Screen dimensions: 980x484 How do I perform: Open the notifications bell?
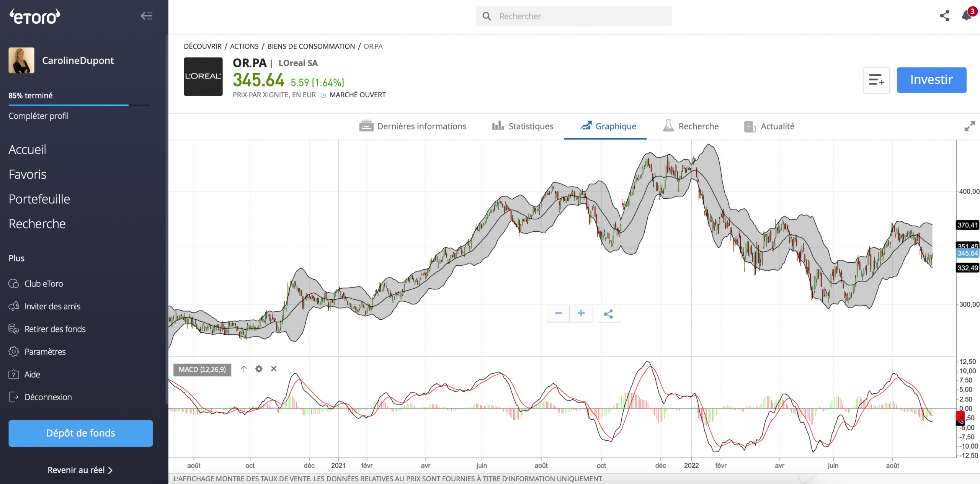[x=967, y=15]
